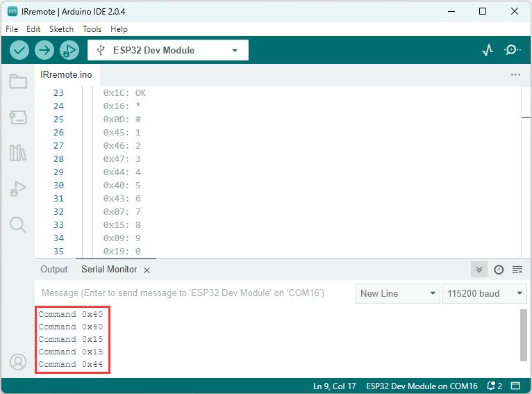Start debugging with the debug play icon
The height and width of the screenshot is (394, 532).
click(69, 50)
